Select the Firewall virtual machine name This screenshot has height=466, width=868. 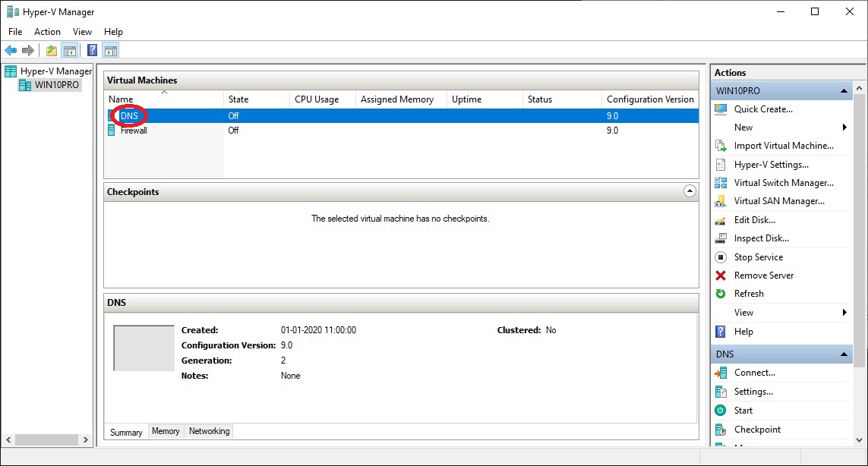point(134,131)
